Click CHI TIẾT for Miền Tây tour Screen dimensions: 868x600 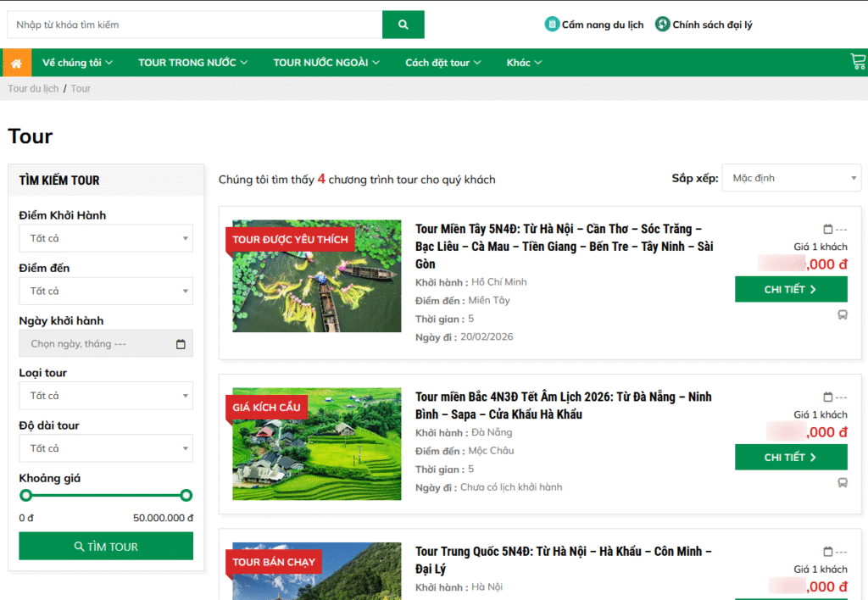point(791,289)
